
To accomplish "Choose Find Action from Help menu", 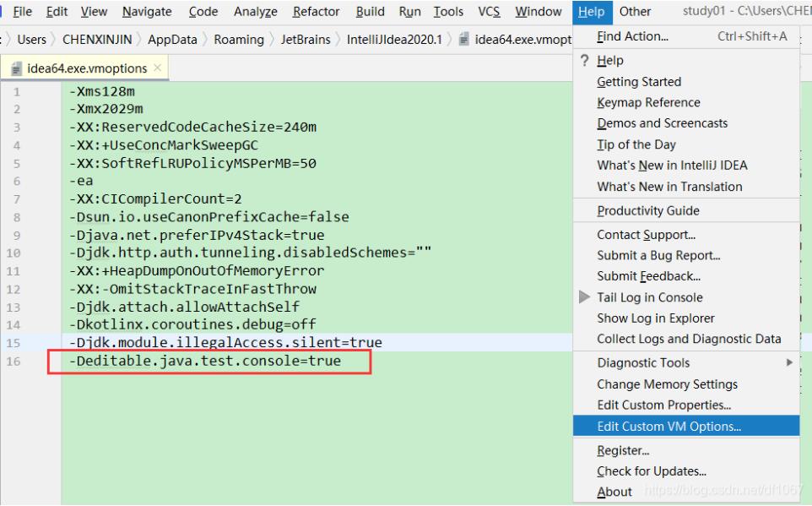I will click(632, 36).
